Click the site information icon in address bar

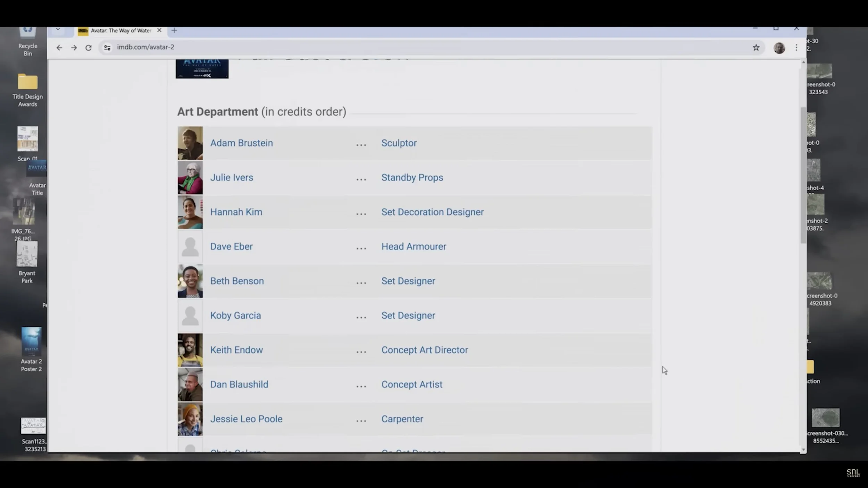107,48
